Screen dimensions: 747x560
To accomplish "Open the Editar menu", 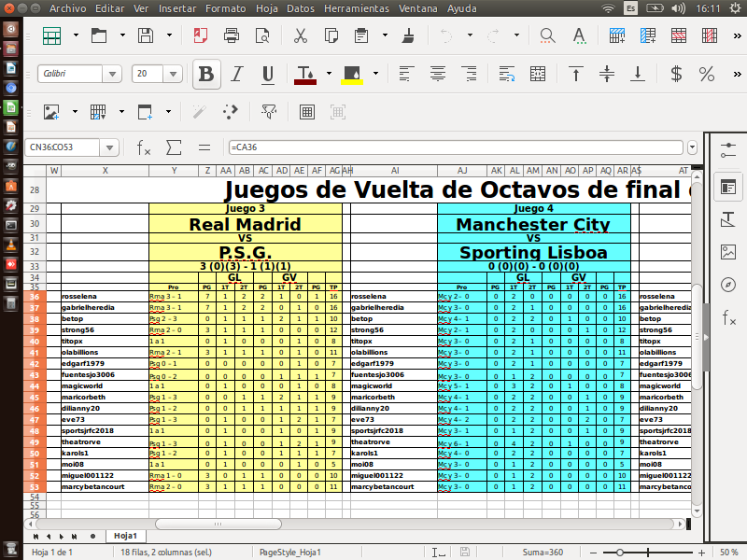I will (x=109, y=8).
